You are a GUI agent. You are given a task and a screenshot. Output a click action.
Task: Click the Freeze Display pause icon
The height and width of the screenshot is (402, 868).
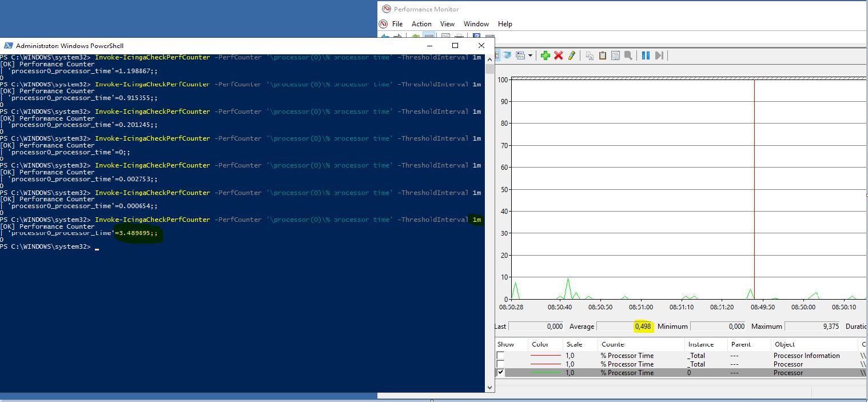coord(646,55)
